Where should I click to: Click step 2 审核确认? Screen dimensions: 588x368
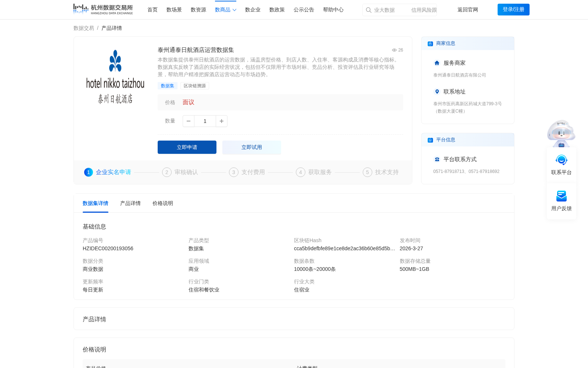(180, 172)
